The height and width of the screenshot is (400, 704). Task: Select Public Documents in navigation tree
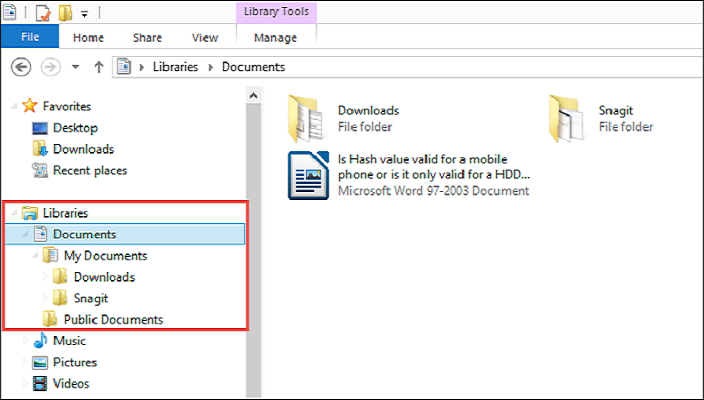[x=113, y=320]
